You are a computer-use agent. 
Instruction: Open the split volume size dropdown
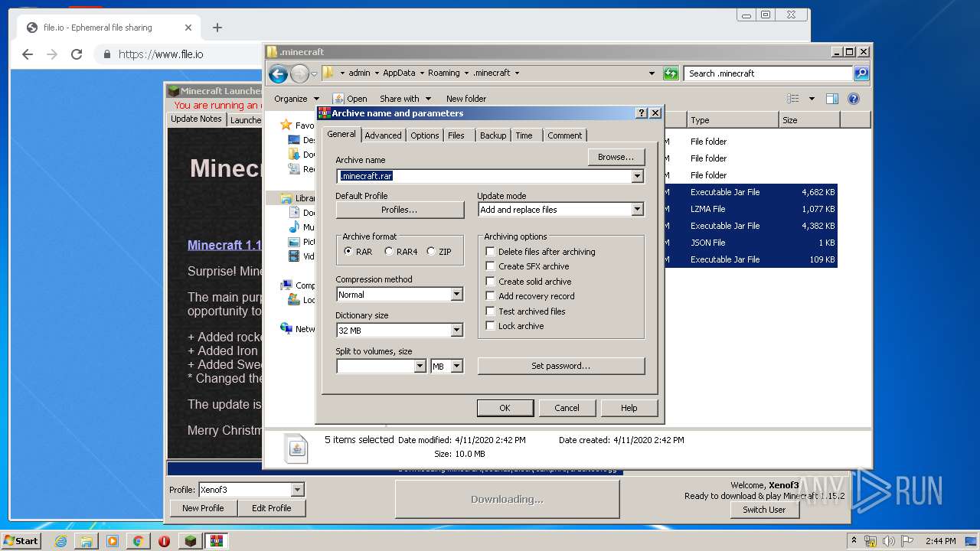click(420, 367)
